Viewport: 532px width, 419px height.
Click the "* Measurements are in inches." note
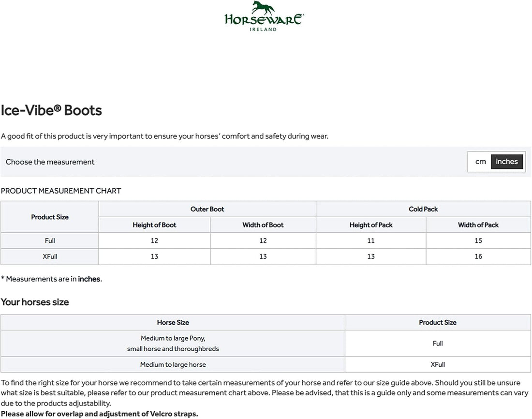pyautogui.click(x=51, y=279)
